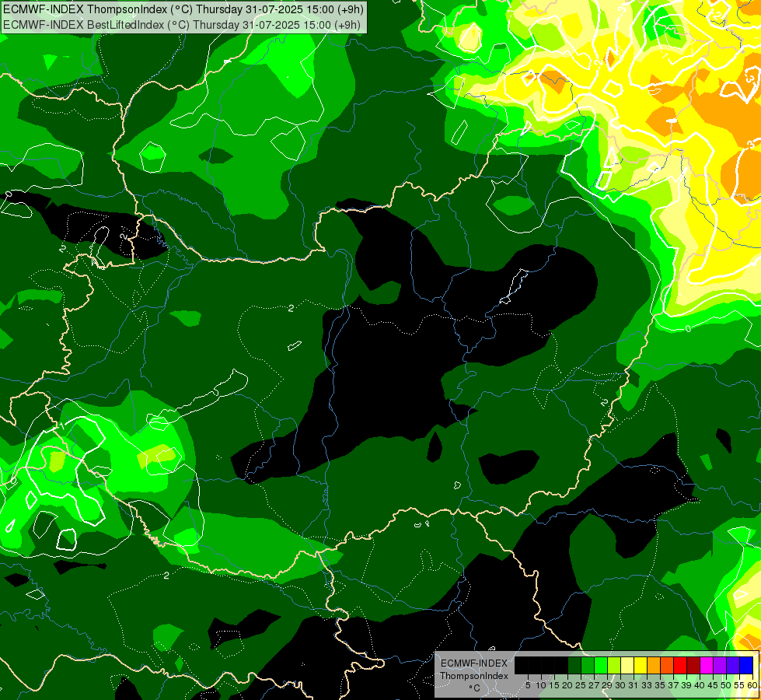Click the orange 33–35 legend swatch

[654, 665]
